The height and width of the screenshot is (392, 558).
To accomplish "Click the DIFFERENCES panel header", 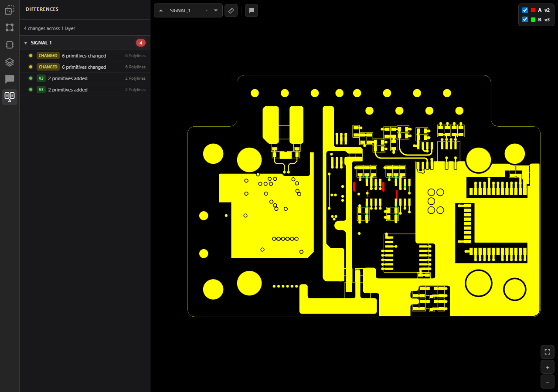I will pyautogui.click(x=42, y=9).
